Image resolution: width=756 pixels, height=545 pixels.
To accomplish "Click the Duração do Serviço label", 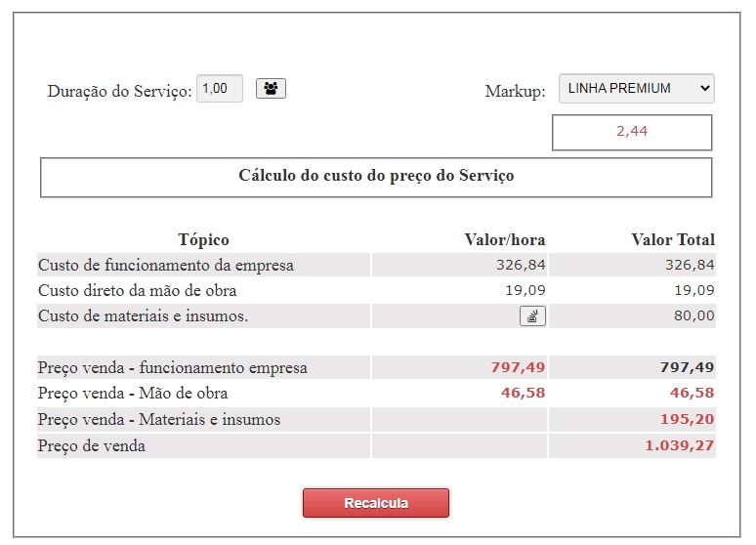I will (119, 92).
